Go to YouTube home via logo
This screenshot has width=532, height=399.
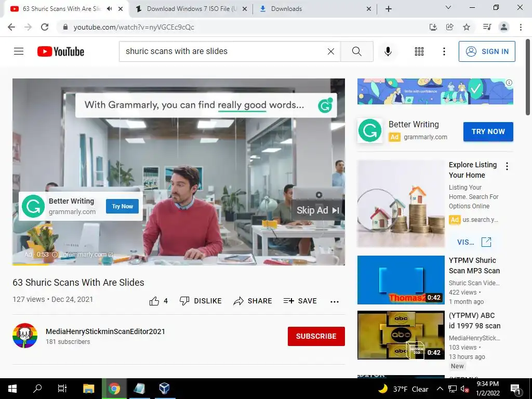[x=61, y=51]
